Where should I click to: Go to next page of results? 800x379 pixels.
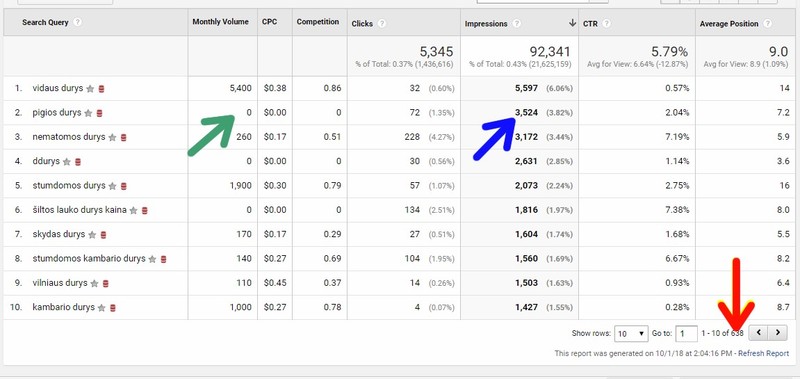pyautogui.click(x=778, y=333)
